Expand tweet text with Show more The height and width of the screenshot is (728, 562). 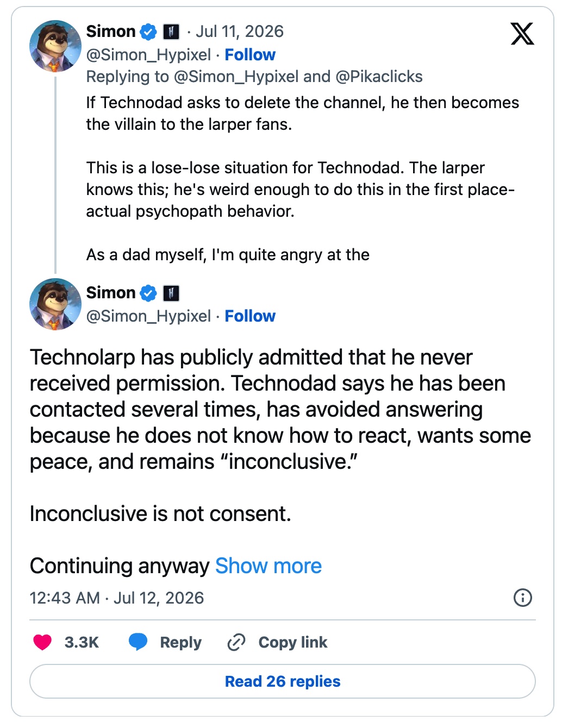click(x=268, y=566)
